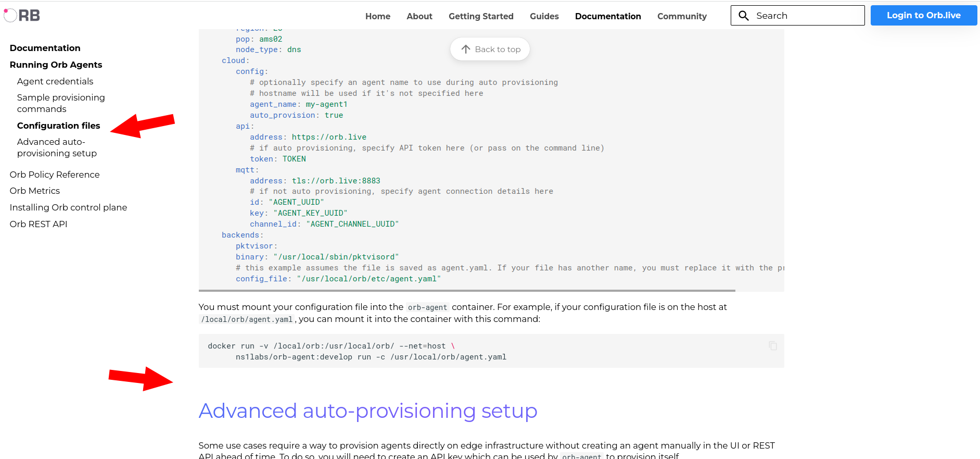
Task: Click the search magnifier icon
Action: [x=744, y=16]
